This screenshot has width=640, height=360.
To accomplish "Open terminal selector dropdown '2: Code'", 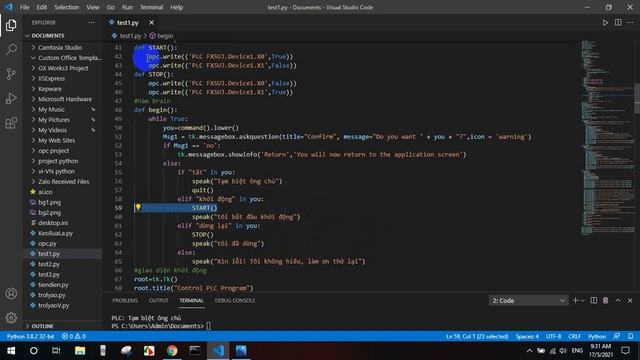I will click(x=528, y=300).
